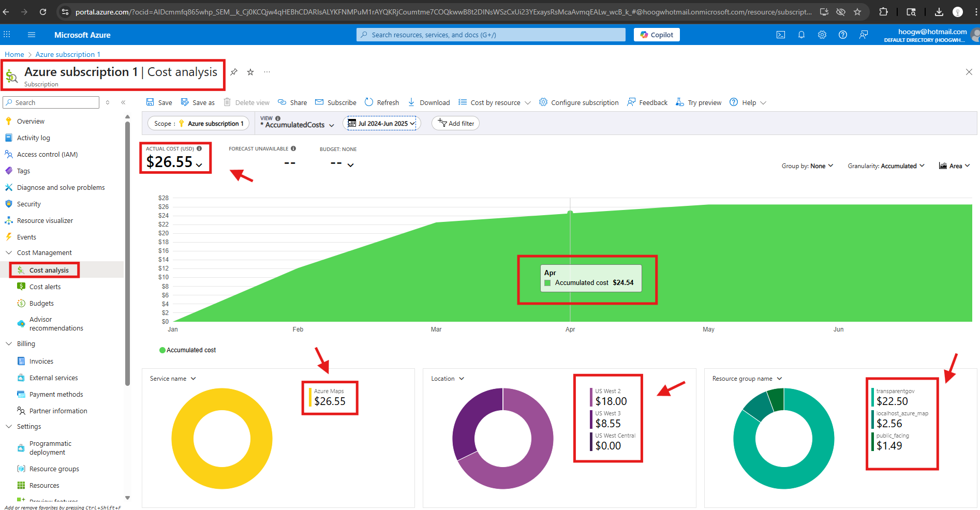Click Try preview
This screenshot has height=510, width=980.
click(699, 102)
